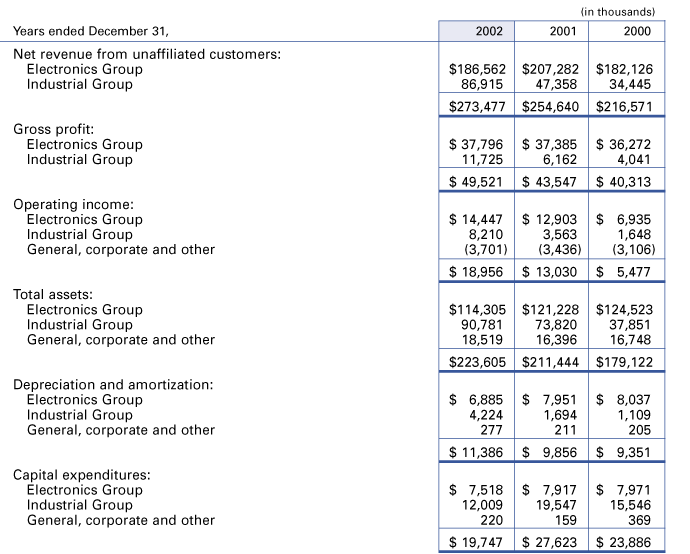Click the 2002 Electronics Group revenue $186,562

click(x=477, y=69)
